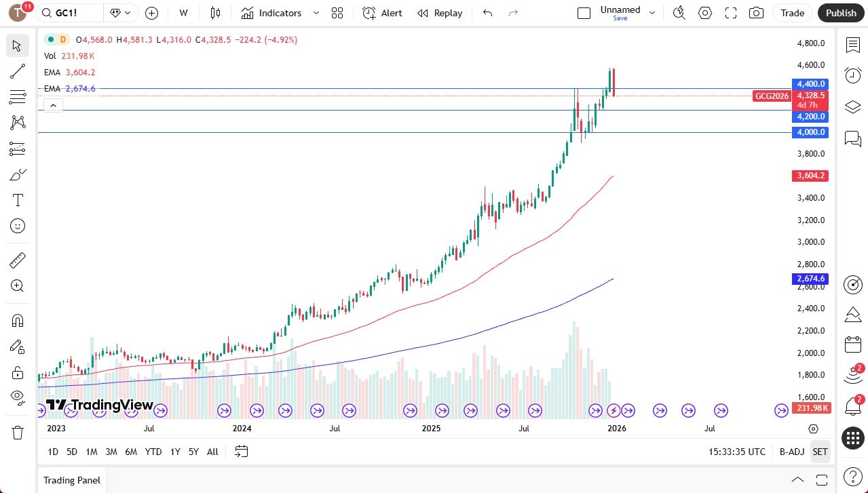Screen dimensions: 868x493
Task: Choose the ruler measure tool
Action: click(x=18, y=260)
